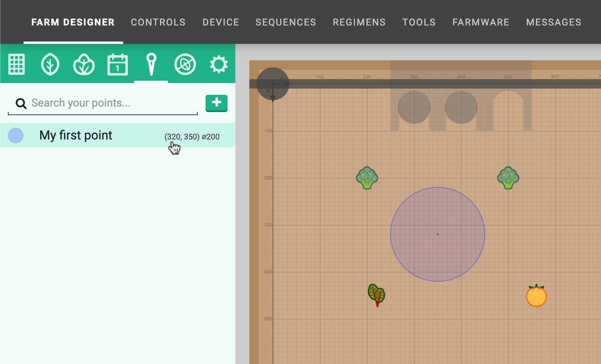Open the Events calendar icon panel
The width and height of the screenshot is (601, 364).
118,64
